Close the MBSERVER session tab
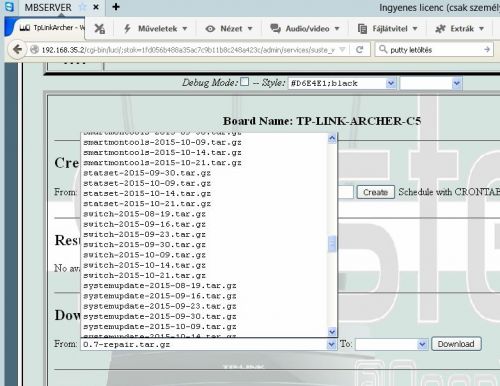The width and height of the screenshot is (500, 386). click(x=96, y=7)
